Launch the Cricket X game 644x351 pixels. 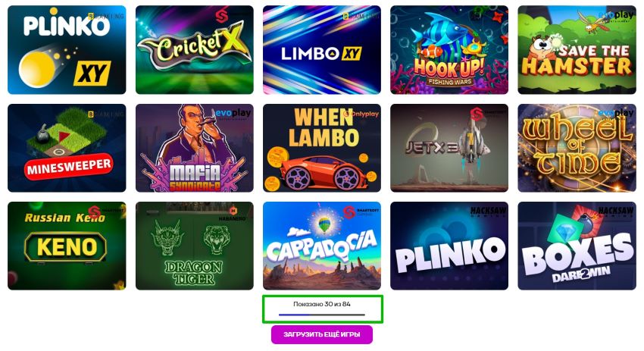195,50
